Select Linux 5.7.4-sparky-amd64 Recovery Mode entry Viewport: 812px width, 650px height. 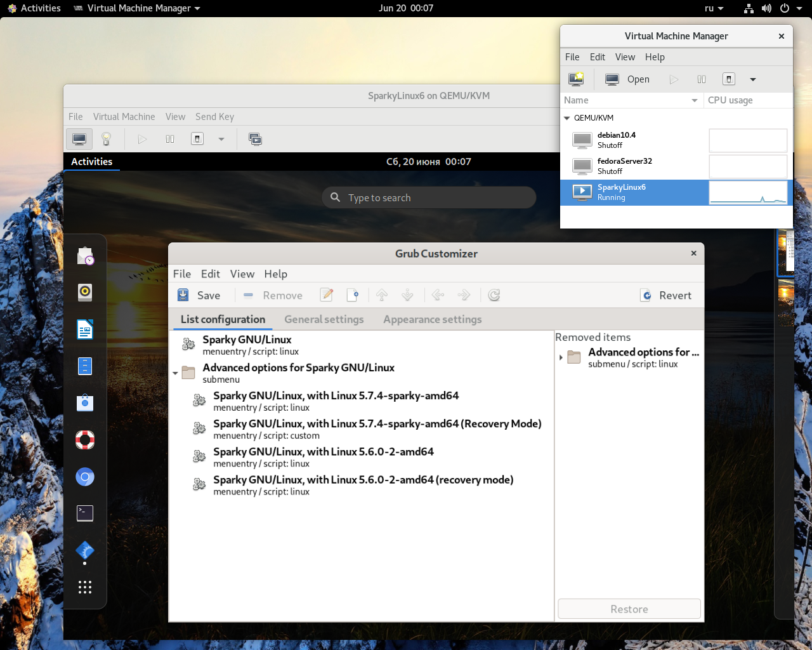point(362,429)
